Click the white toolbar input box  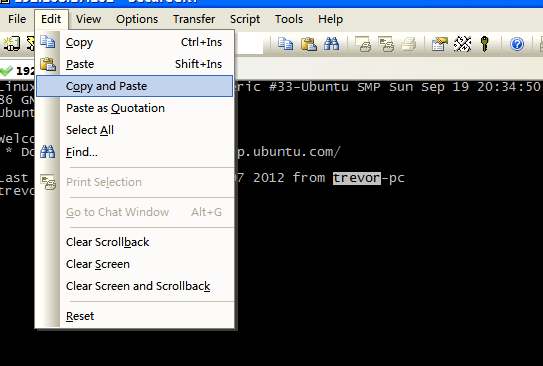click(x=249, y=44)
